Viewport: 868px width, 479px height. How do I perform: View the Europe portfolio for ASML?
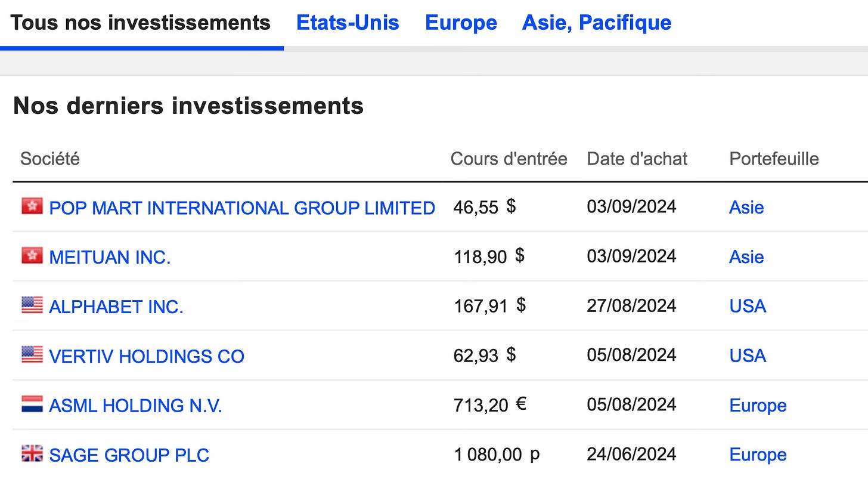[757, 405]
